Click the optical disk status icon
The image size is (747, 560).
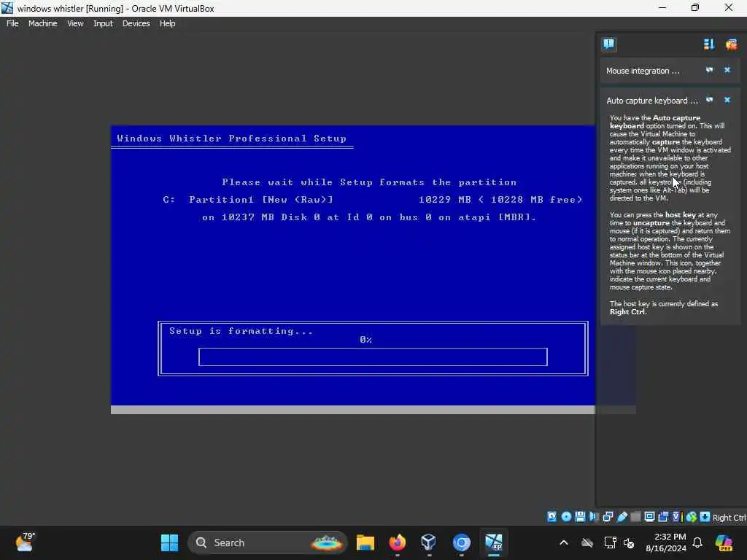point(566,517)
